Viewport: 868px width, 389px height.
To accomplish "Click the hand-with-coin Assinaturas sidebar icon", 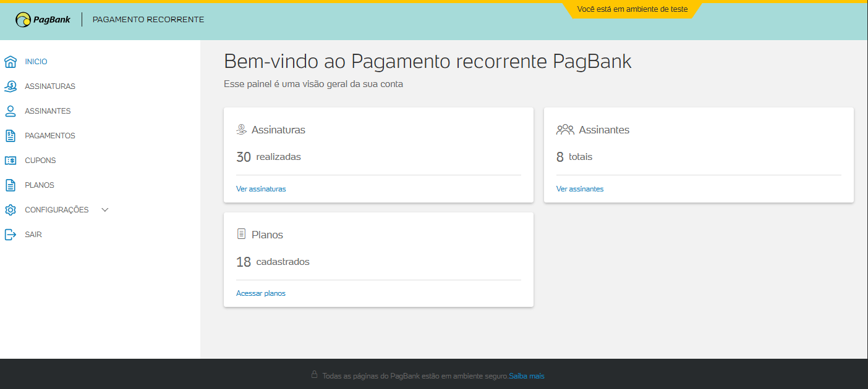I will pyautogui.click(x=10, y=86).
